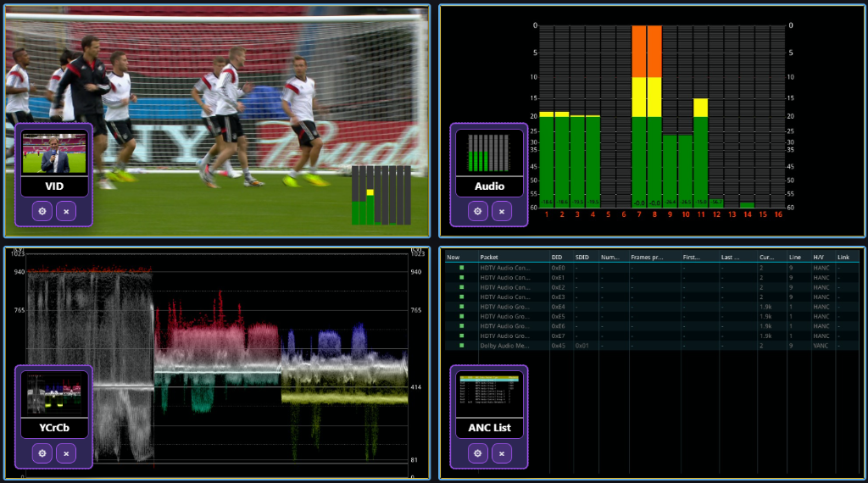Click the Audio tile label
This screenshot has height=483, width=868.
(x=489, y=186)
